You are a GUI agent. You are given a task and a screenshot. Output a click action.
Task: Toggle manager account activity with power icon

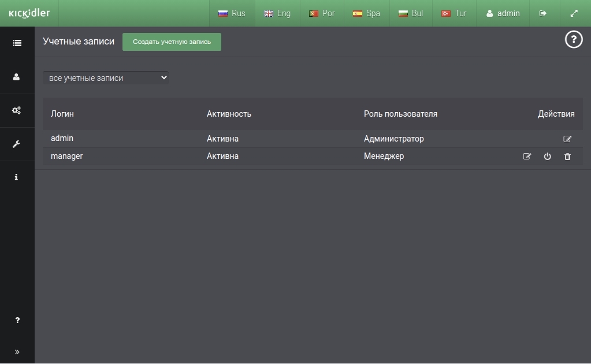(547, 157)
